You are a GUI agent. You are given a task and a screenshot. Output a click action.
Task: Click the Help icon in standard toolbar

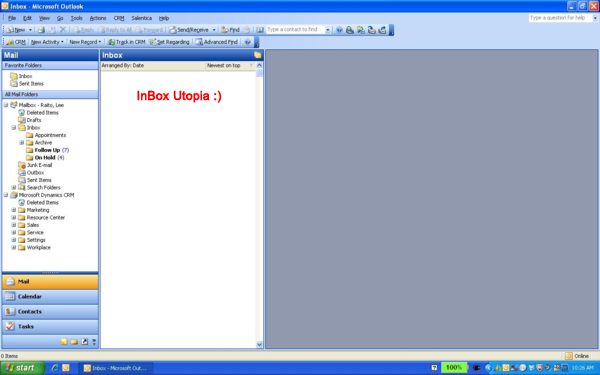(339, 30)
